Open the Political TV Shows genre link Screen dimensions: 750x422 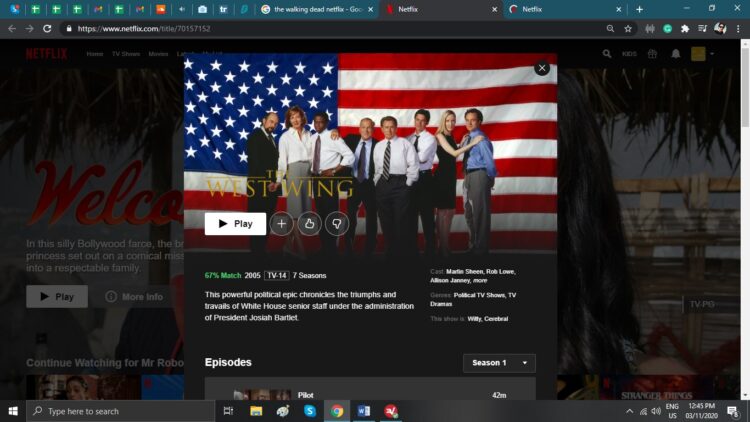tap(479, 295)
